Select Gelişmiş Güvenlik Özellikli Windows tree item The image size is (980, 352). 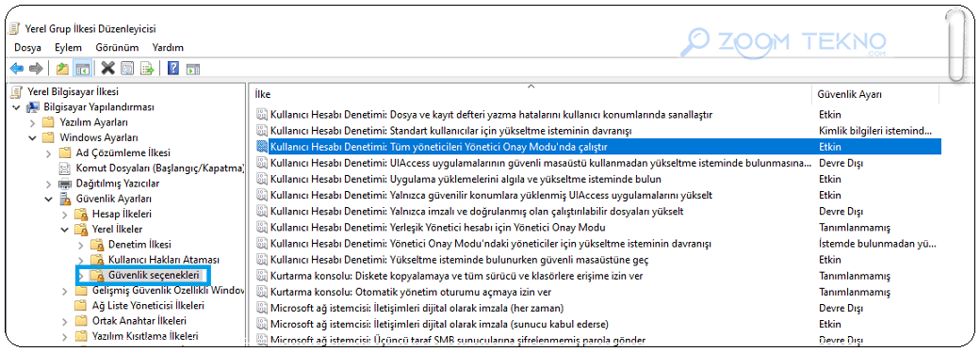point(168,291)
